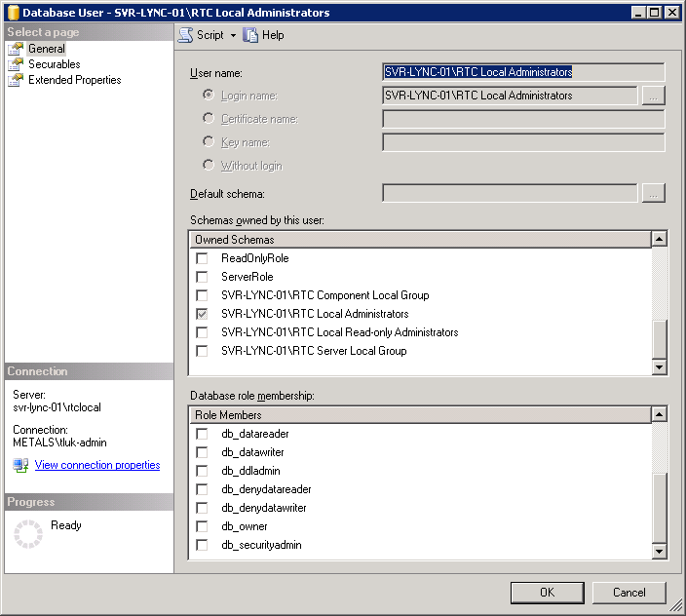Click the database icon in title bar
Image resolution: width=686 pixels, height=616 pixels.
(x=13, y=13)
